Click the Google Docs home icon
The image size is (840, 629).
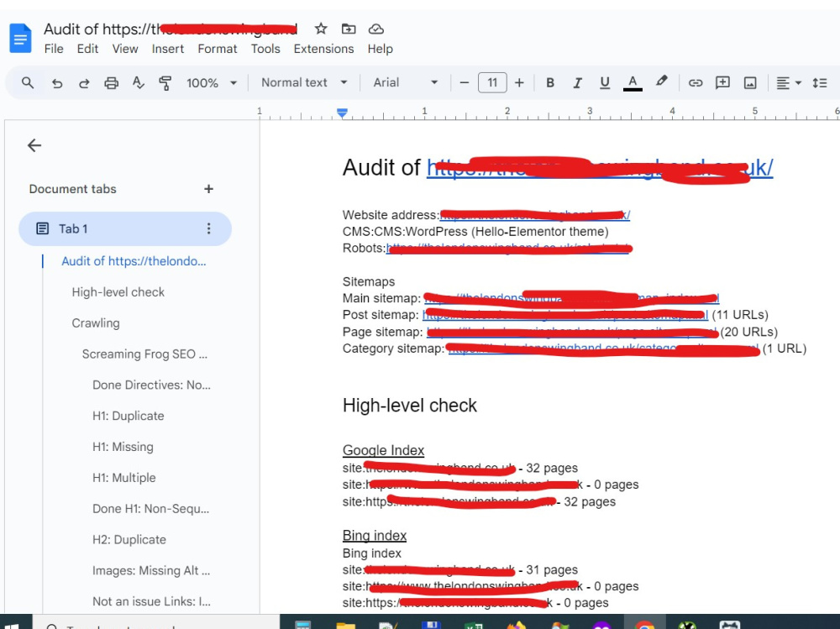(20, 39)
